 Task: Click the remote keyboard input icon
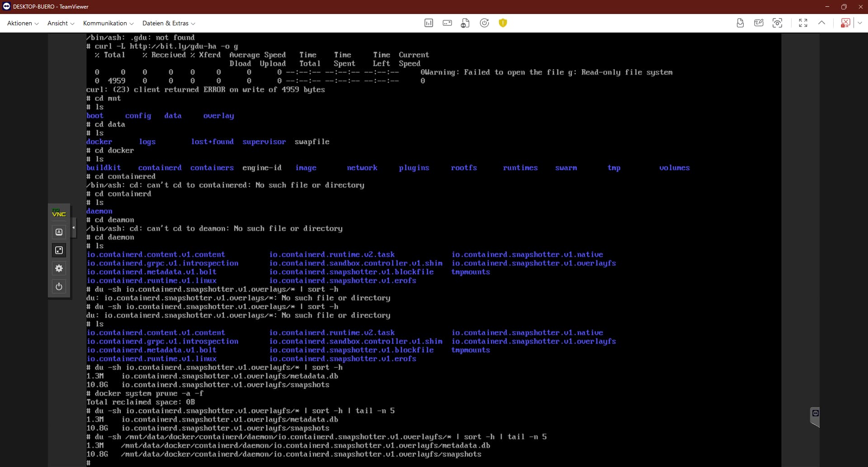coord(447,23)
